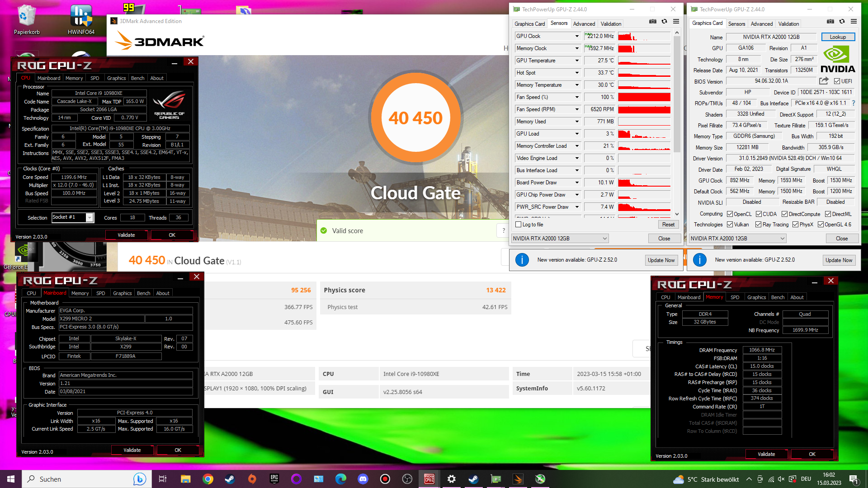Open OBS Studio from the taskbar
868x488 pixels.
point(407,479)
